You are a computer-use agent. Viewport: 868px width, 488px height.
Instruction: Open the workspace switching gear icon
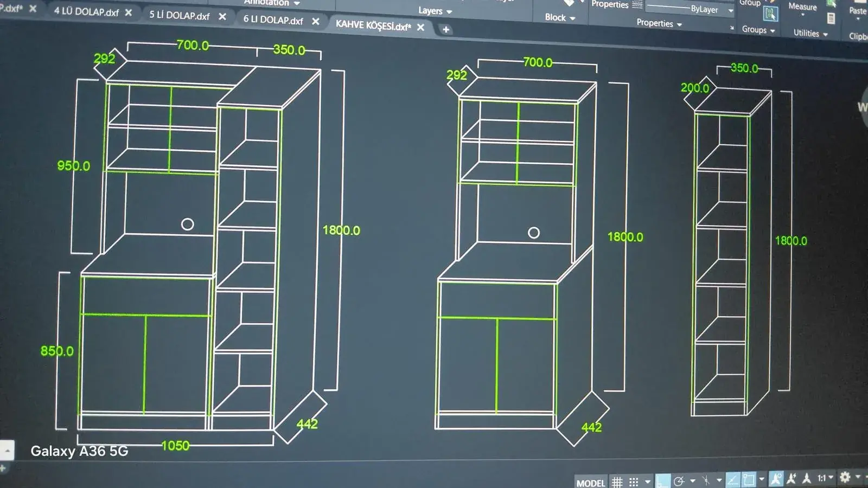(845, 477)
